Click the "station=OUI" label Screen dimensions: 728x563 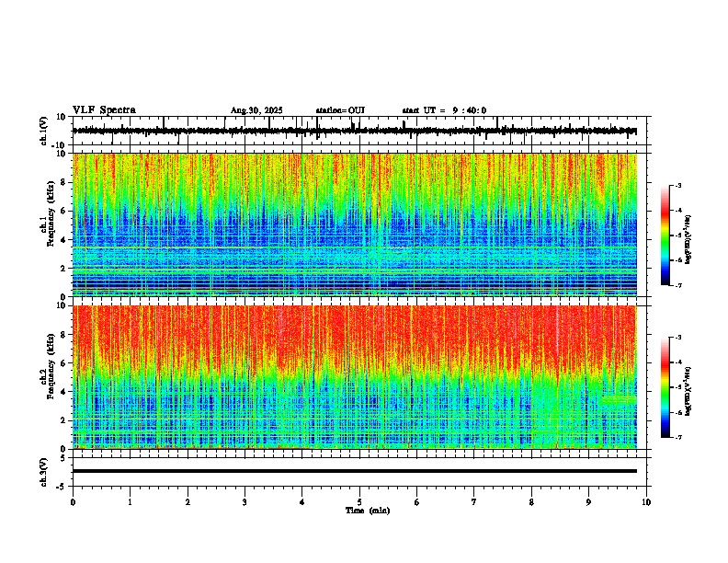tap(340, 110)
